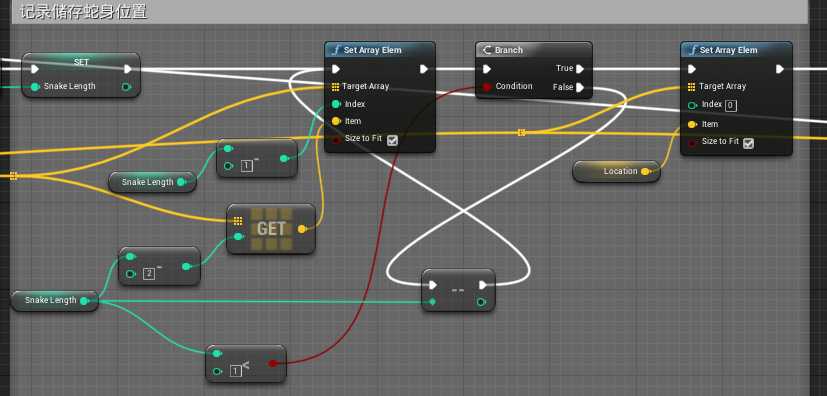Click exec output pin of Set Array Elem after Branch

click(x=780, y=69)
